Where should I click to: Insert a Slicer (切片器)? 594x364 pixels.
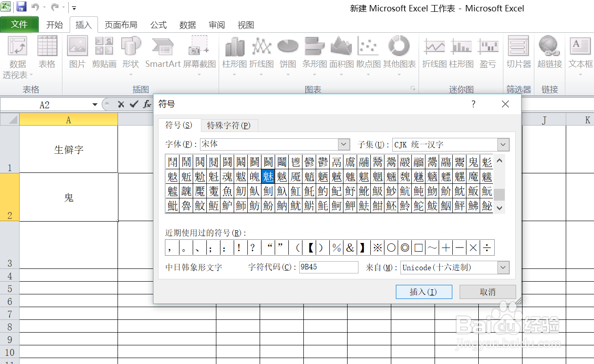point(519,52)
